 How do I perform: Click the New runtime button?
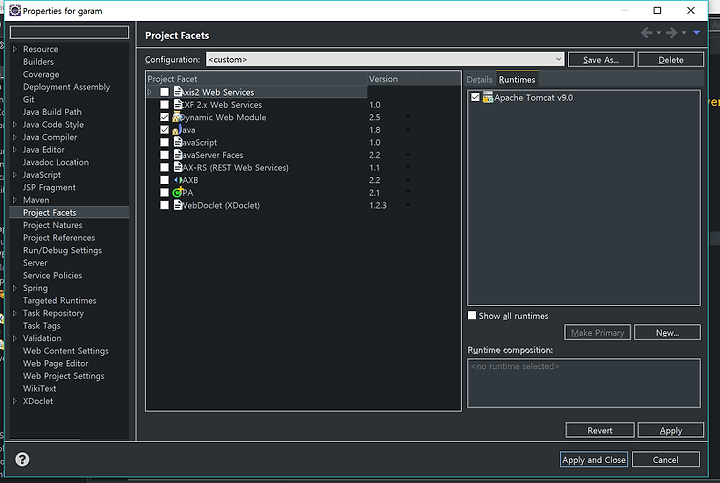[667, 332]
